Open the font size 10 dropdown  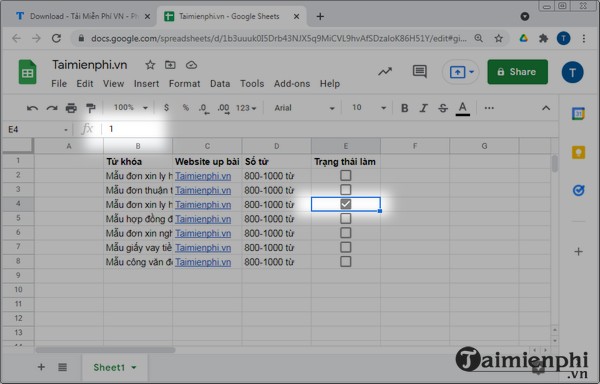(x=368, y=108)
